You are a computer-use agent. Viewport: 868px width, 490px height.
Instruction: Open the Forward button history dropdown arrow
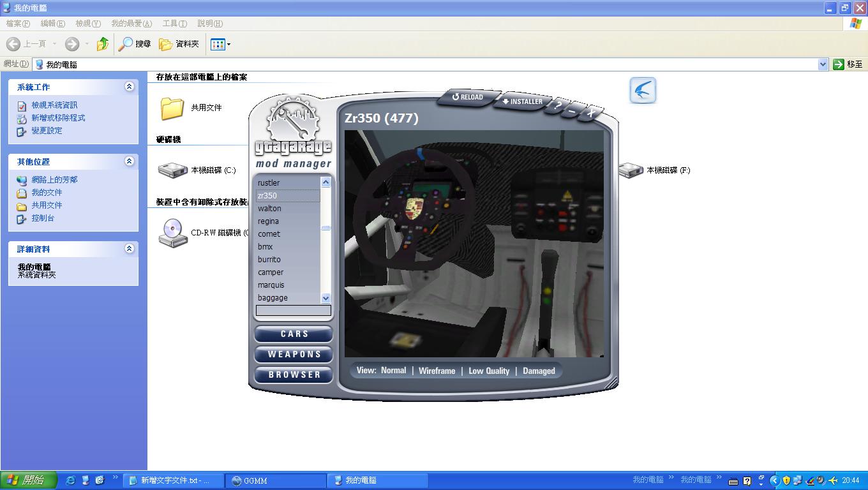87,44
